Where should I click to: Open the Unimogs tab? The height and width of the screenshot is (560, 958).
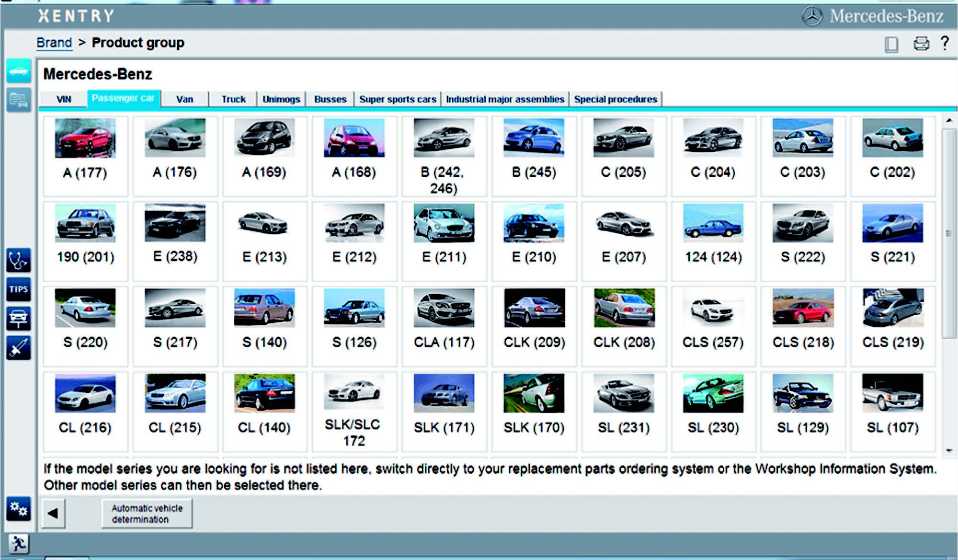click(x=281, y=99)
